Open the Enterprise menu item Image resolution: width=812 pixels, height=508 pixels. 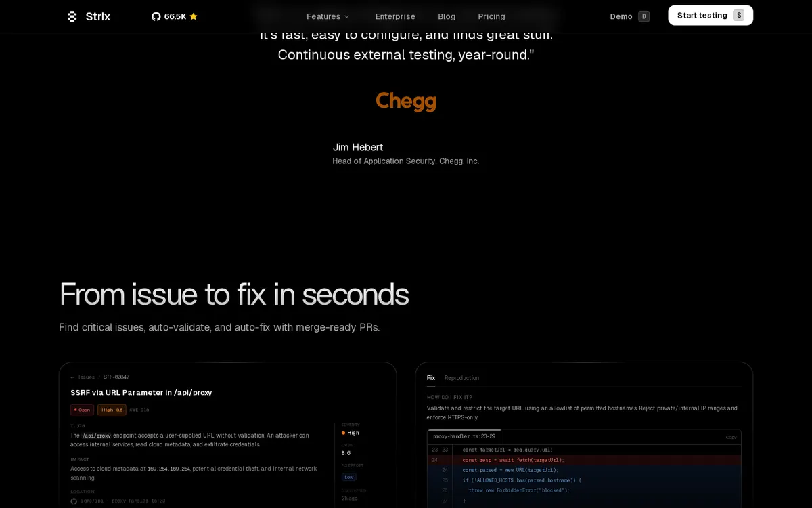pos(395,16)
